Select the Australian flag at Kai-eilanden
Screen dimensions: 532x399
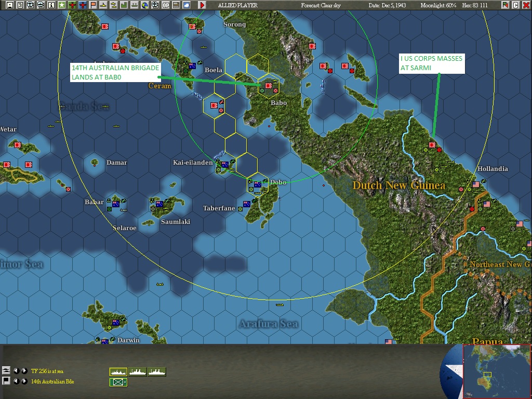click(x=224, y=165)
